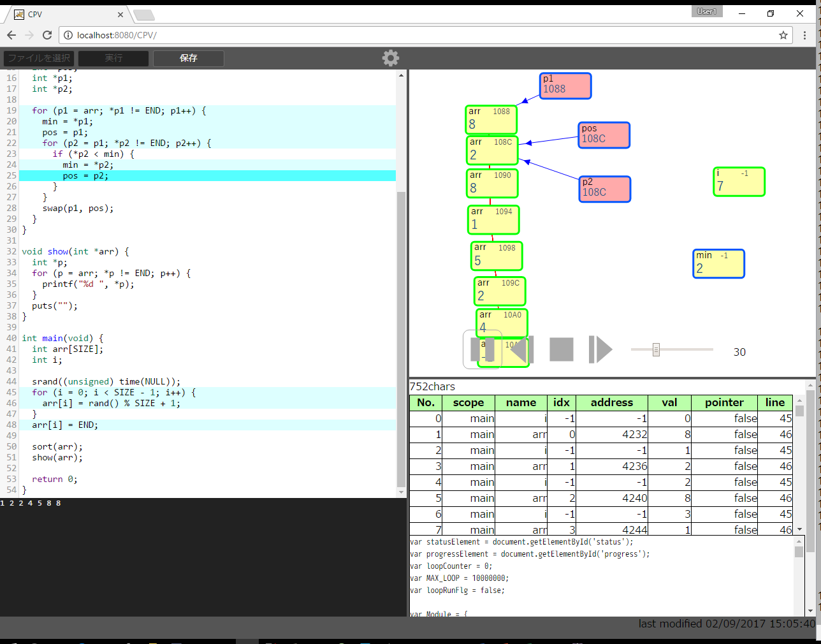Viewport: 821px width, 644px height.
Task: Click the 実行 (run) button
Action: click(x=113, y=58)
